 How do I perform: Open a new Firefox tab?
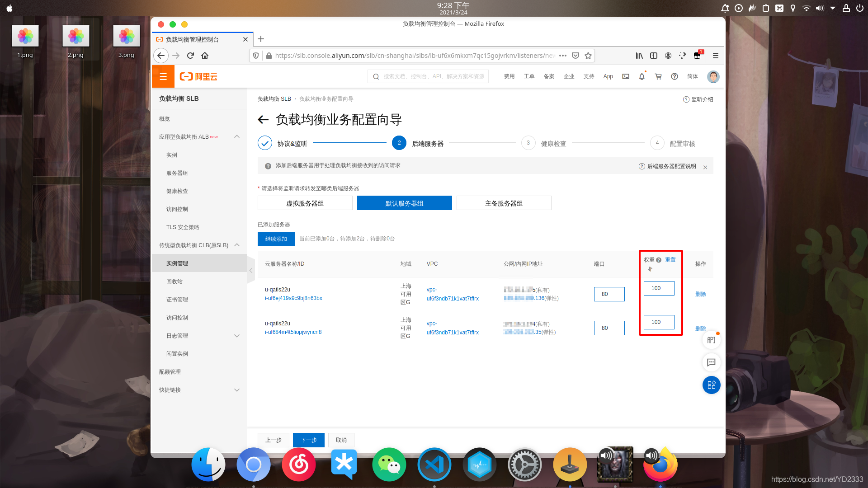(261, 39)
